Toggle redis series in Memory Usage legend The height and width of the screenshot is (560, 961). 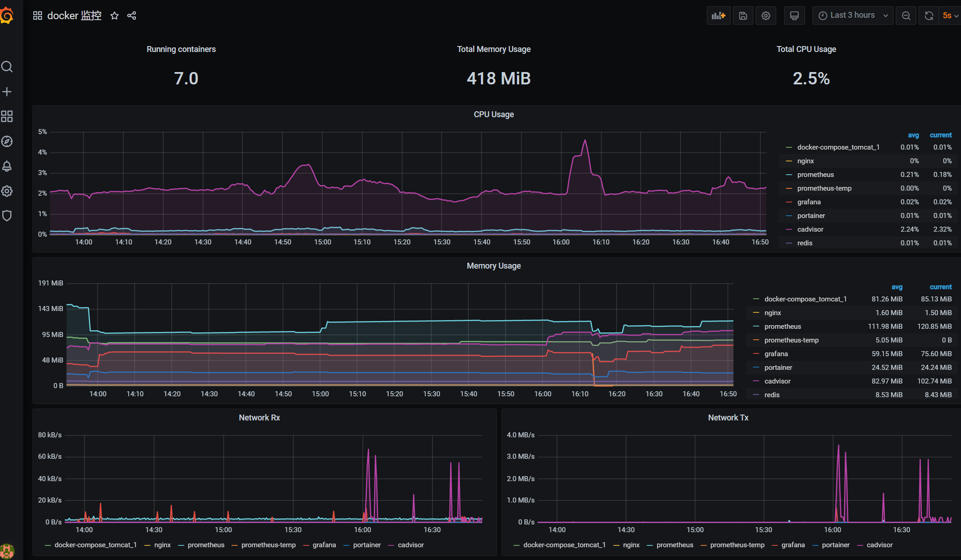click(x=772, y=395)
